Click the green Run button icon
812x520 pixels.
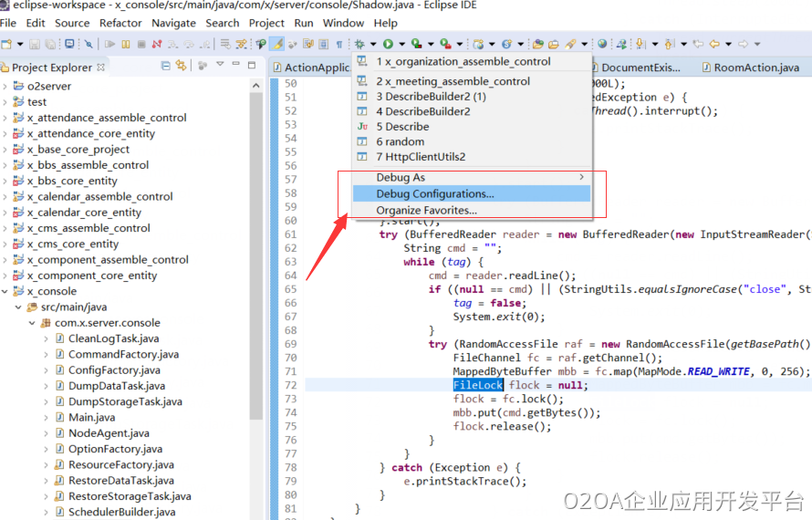[388, 44]
